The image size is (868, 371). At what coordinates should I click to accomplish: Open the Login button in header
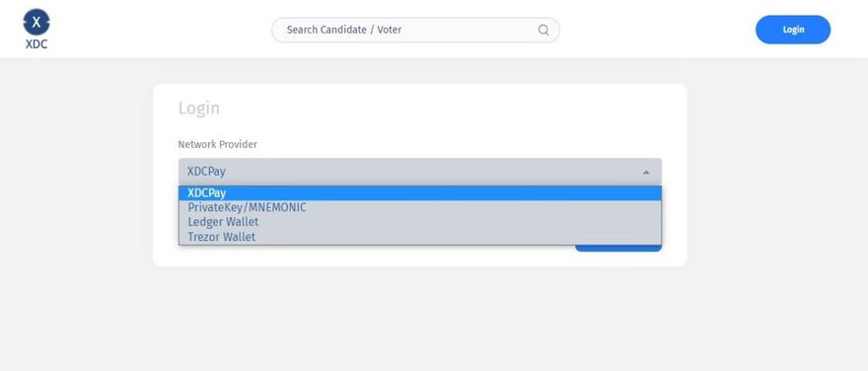793,30
